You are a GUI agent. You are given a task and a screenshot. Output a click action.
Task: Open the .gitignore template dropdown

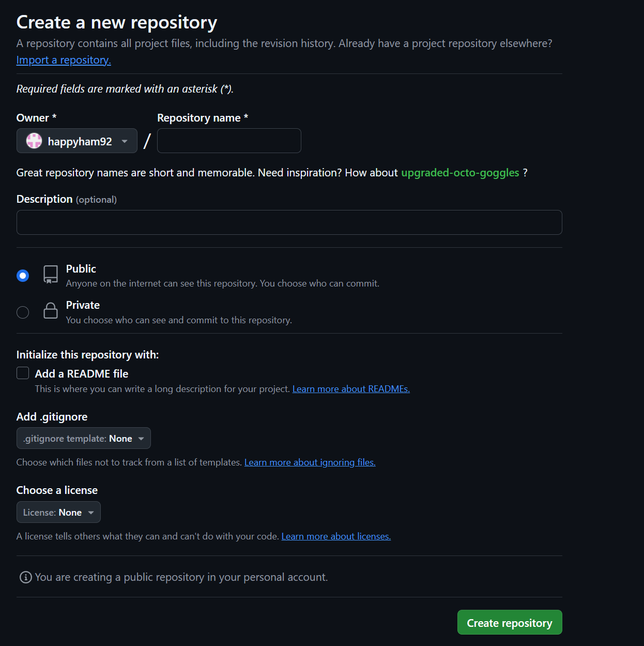(84, 438)
